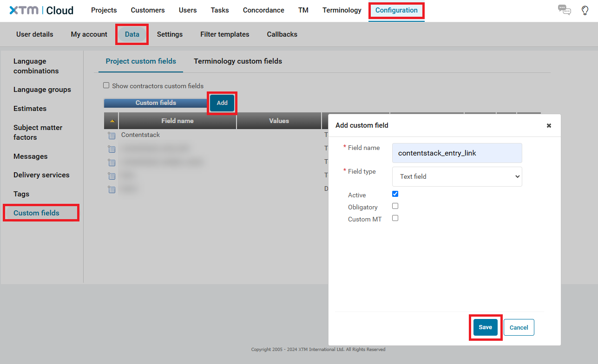This screenshot has height=364, width=598.
Task: Switch to My account tab
Action: coord(89,34)
